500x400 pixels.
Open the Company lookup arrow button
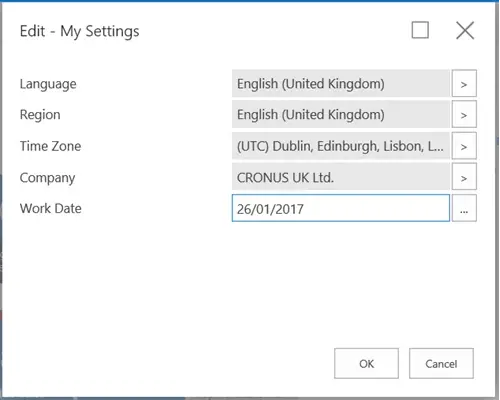tap(464, 177)
